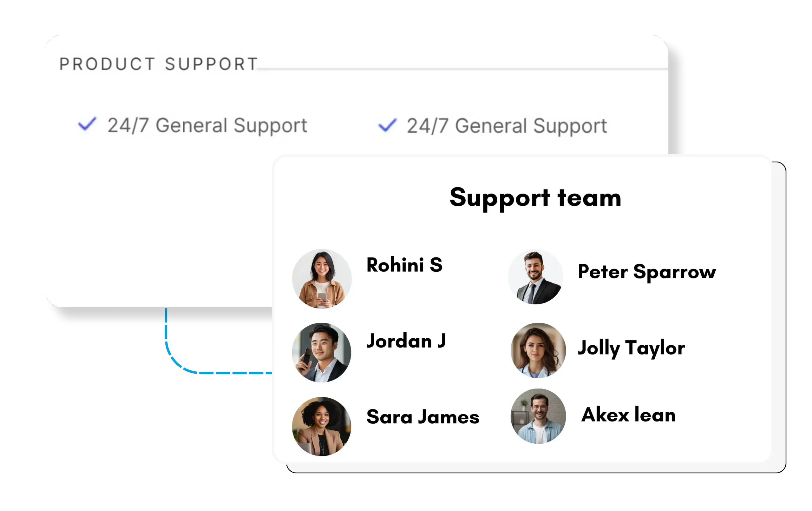Viewport: 812px width, 511px height.
Task: Click Rohini S profile photo
Action: pos(322,278)
